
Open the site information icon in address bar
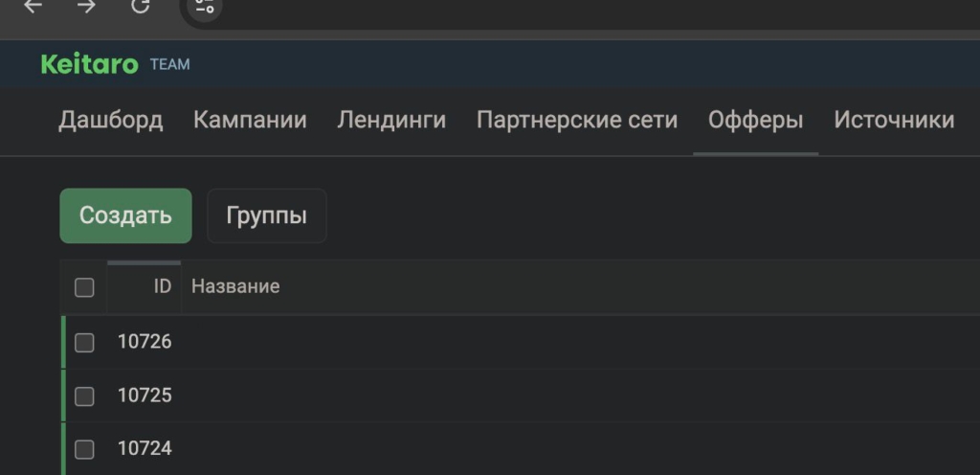[204, 7]
